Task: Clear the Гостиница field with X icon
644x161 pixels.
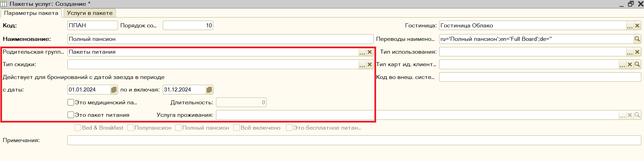Action: (637, 26)
